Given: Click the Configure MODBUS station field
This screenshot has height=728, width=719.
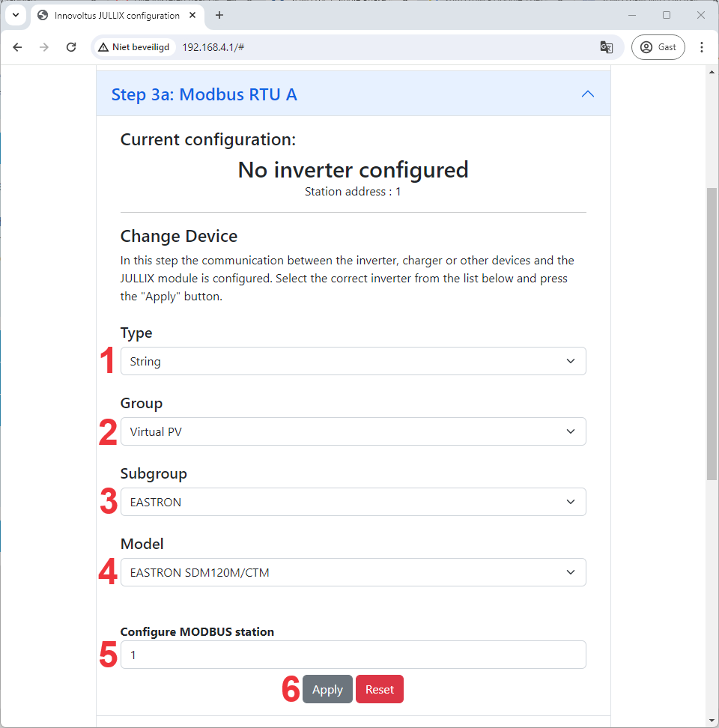Looking at the screenshot, I should (353, 655).
